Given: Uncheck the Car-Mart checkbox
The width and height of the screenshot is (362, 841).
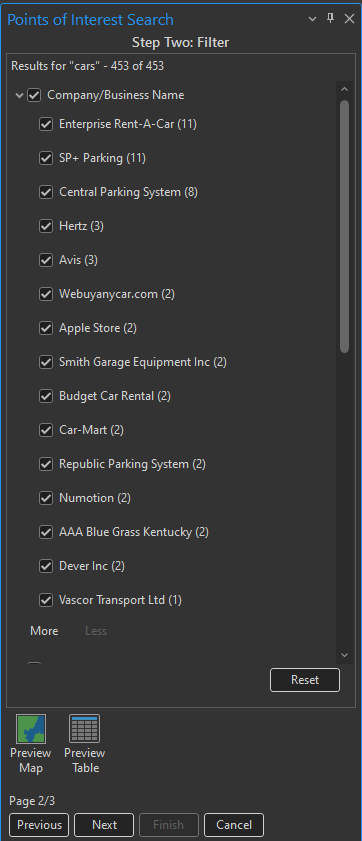Looking at the screenshot, I should pyautogui.click(x=46, y=430).
